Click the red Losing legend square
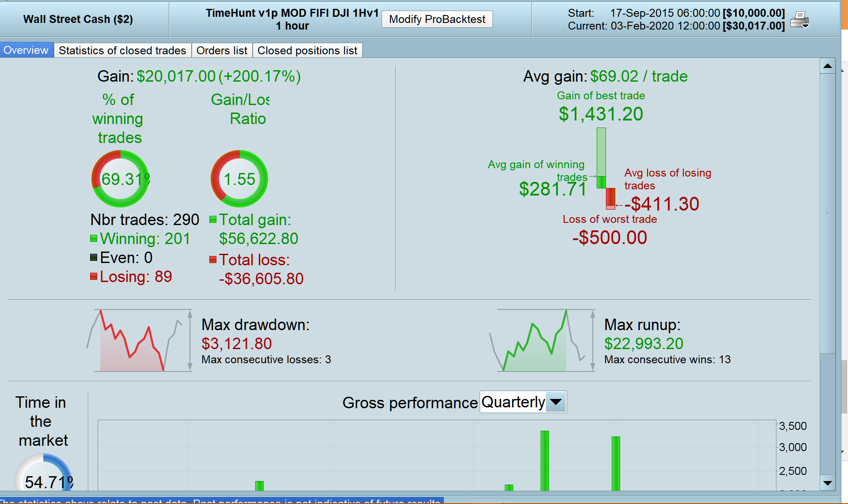Image resolution: width=848 pixels, height=504 pixels. [x=94, y=277]
